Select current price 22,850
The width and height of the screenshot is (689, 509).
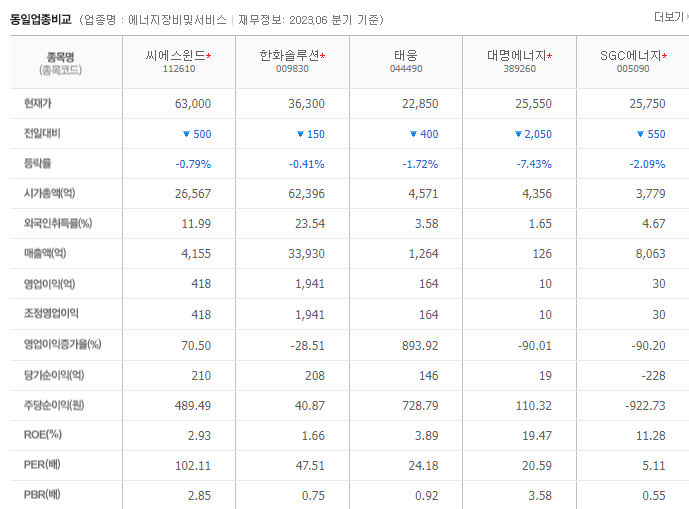[x=420, y=104]
